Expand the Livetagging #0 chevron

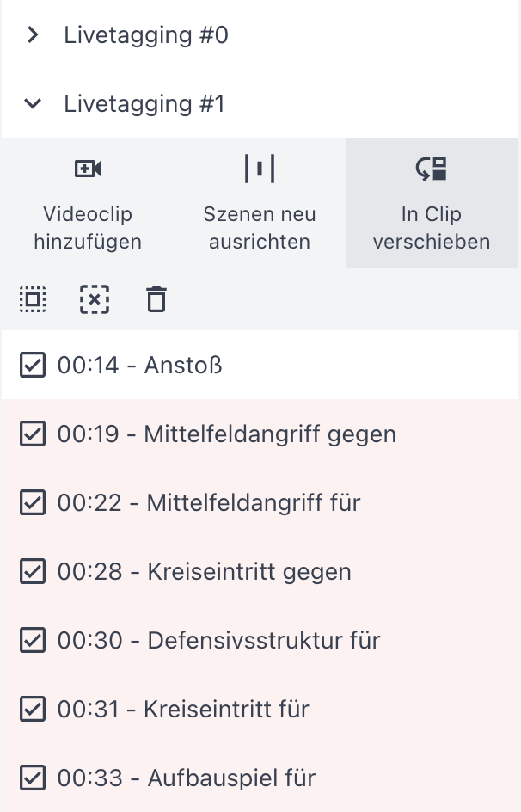tap(33, 35)
